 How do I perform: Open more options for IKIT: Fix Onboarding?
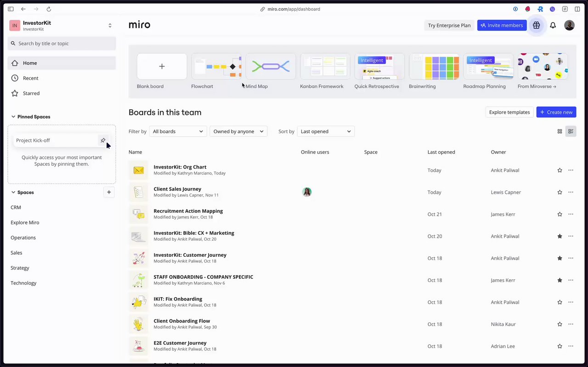tap(571, 302)
